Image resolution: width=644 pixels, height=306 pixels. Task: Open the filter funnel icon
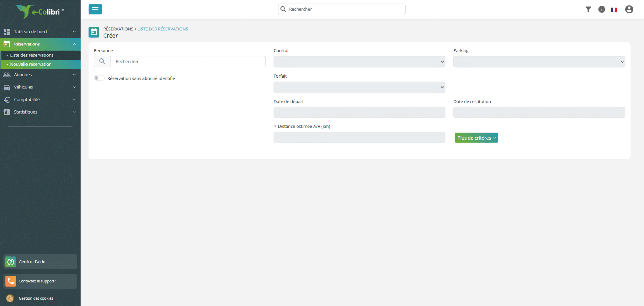(588, 9)
